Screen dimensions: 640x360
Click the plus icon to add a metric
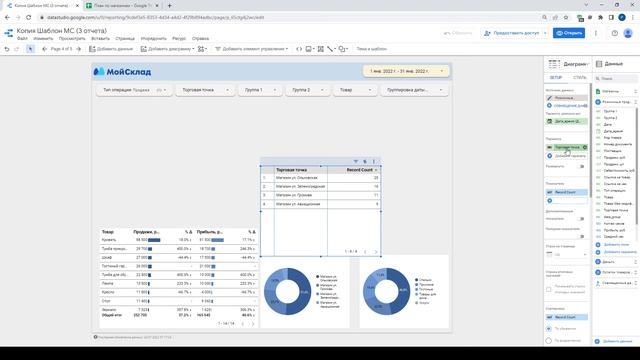coord(549,201)
